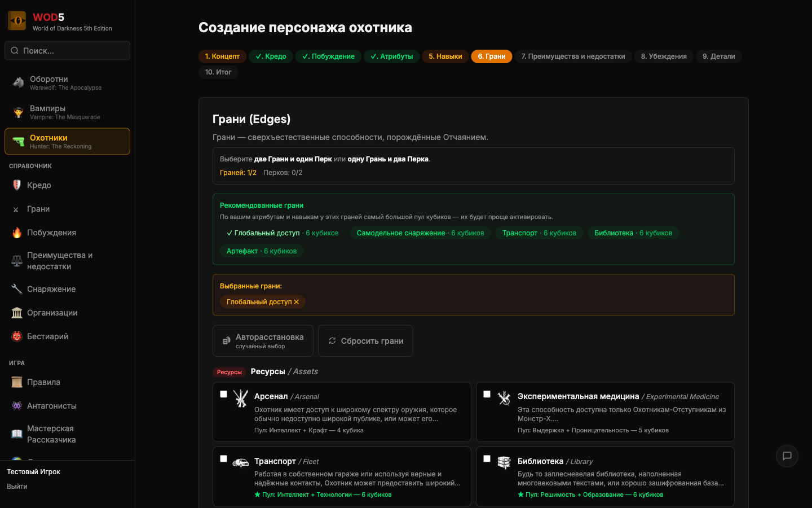Open the chat bubble button

(x=787, y=456)
